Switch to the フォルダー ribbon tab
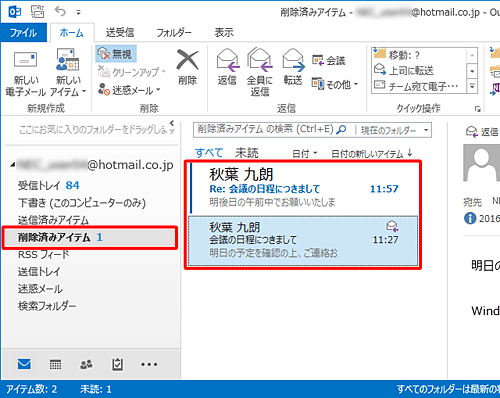Image resolution: width=500 pixels, height=398 pixels. click(x=174, y=33)
